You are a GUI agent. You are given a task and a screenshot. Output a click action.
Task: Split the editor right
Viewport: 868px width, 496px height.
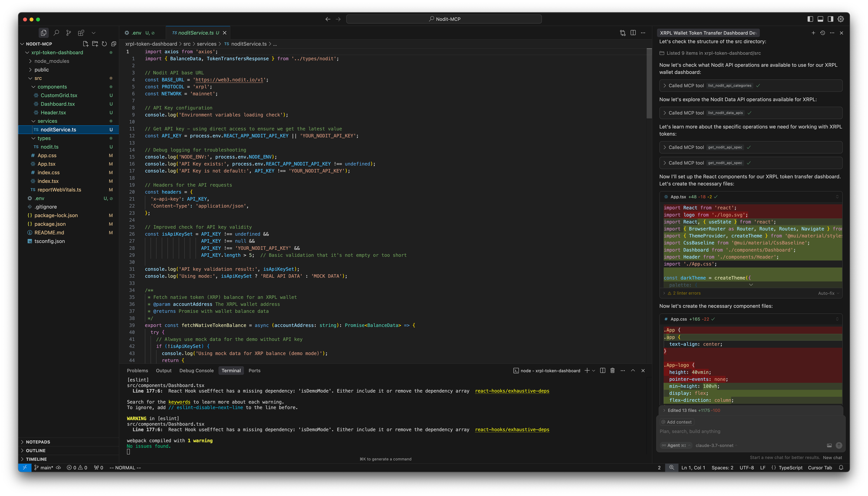pos(633,33)
